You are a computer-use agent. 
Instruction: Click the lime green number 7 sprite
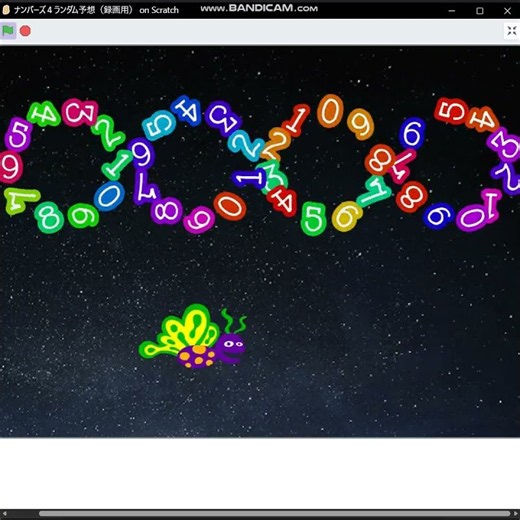pos(20,200)
